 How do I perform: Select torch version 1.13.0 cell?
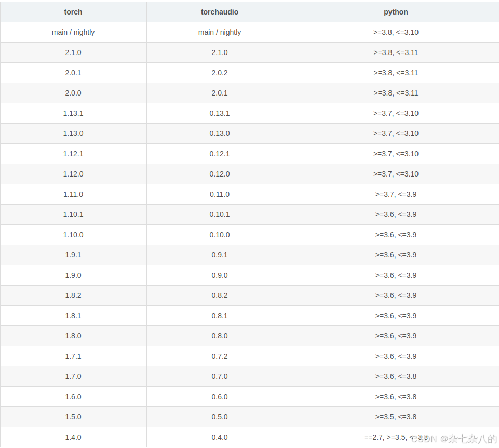click(73, 133)
